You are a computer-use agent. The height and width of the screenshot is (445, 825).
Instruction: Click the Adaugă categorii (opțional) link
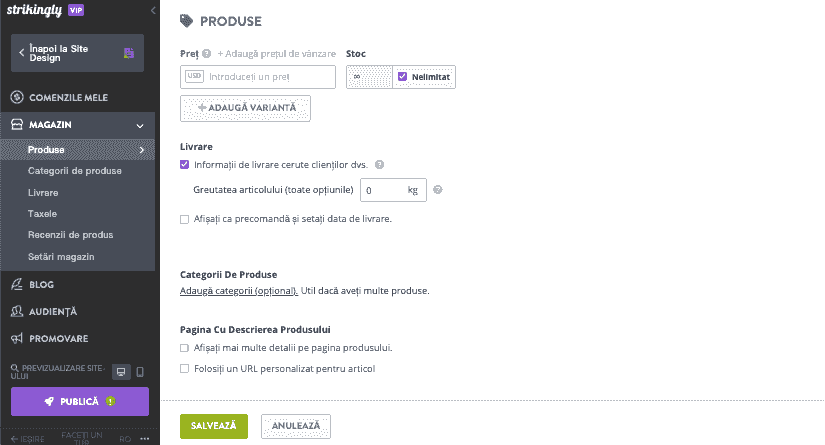pyautogui.click(x=239, y=291)
